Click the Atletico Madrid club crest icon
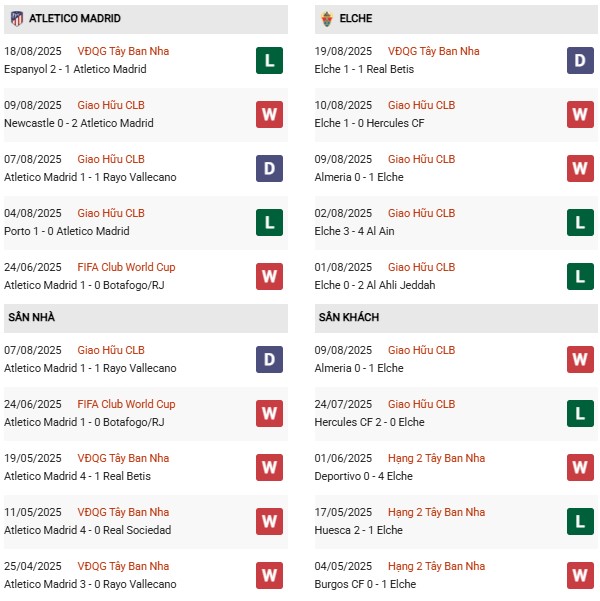Screen dimensions: 600x601 (x=17, y=19)
